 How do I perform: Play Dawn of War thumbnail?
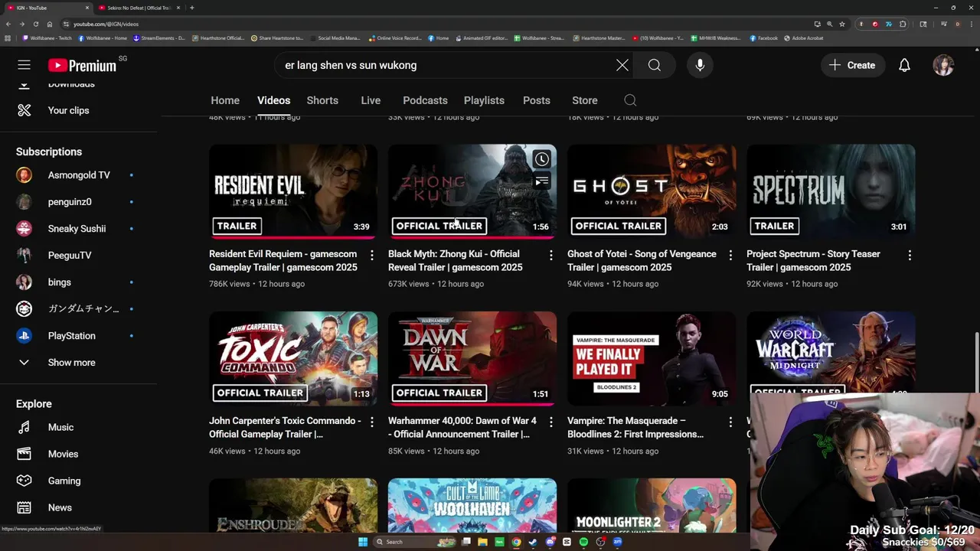pos(472,358)
